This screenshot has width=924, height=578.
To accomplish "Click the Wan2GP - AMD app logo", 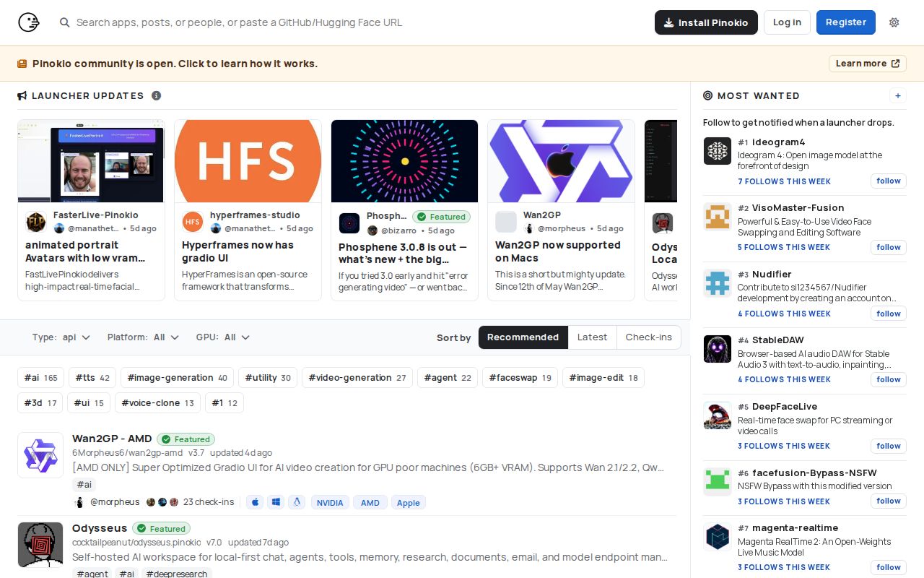I will click(x=40, y=455).
